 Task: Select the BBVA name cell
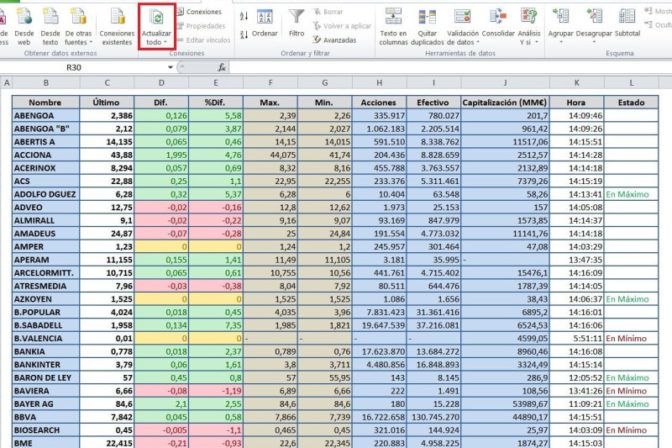pyautogui.click(x=45, y=417)
